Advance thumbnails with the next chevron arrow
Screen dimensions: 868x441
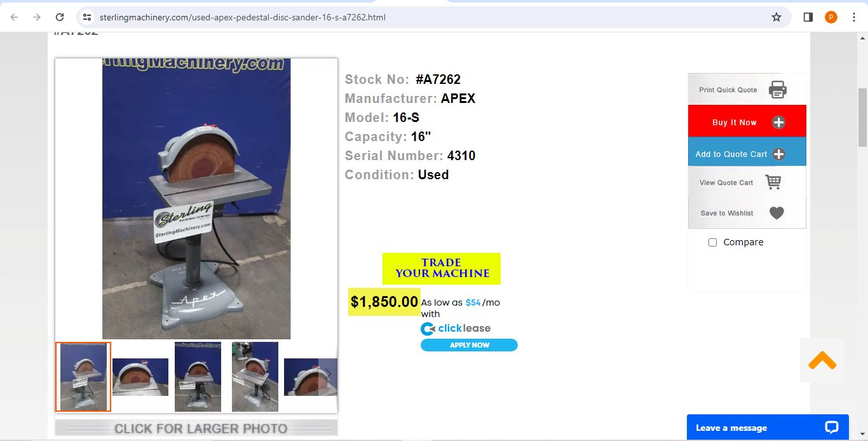pyautogui.click(x=329, y=373)
